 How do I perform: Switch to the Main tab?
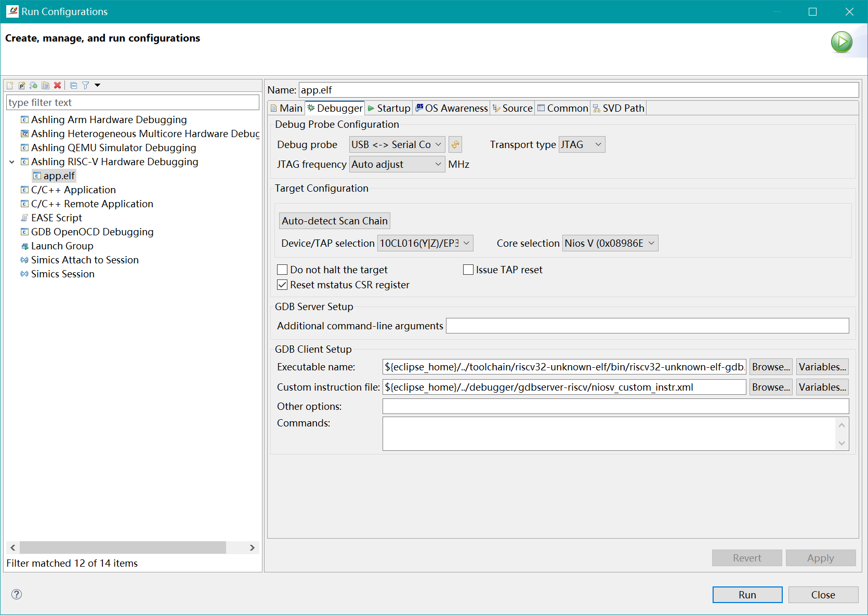286,108
